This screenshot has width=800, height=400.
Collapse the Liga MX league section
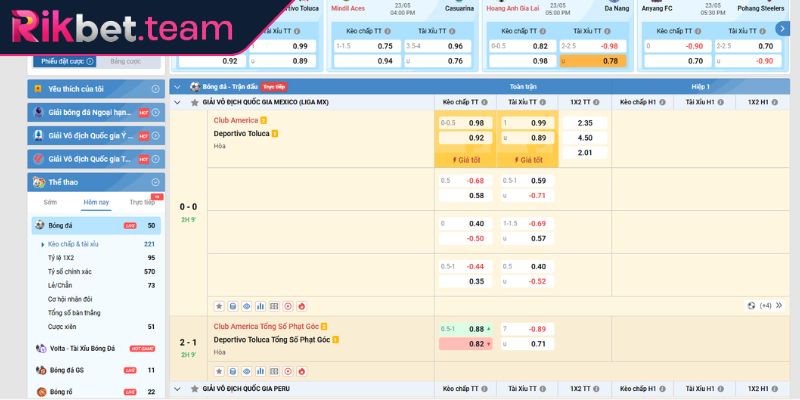(179, 103)
